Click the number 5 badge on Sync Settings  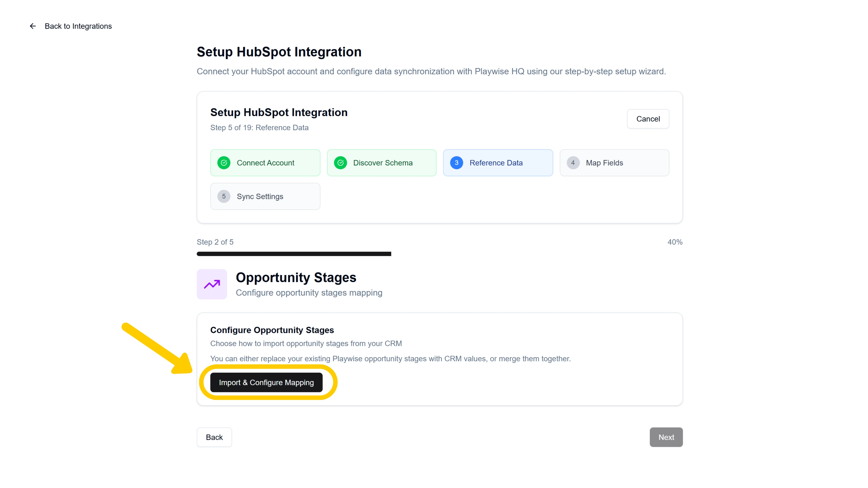pyautogui.click(x=224, y=196)
